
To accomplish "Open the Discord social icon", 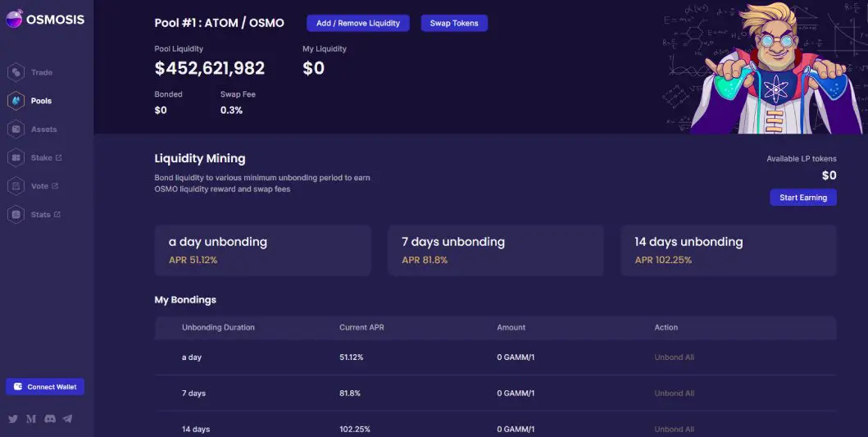I will [50, 419].
